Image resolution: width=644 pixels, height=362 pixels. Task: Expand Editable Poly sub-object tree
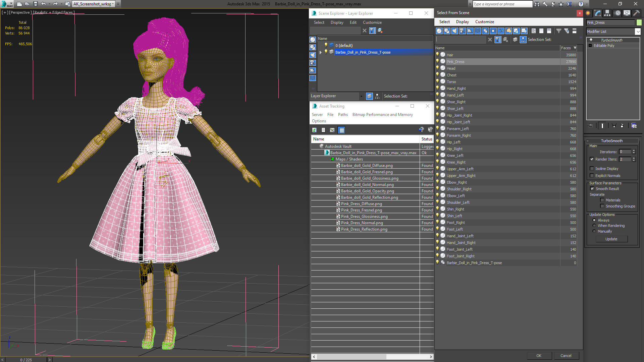pyautogui.click(x=590, y=46)
